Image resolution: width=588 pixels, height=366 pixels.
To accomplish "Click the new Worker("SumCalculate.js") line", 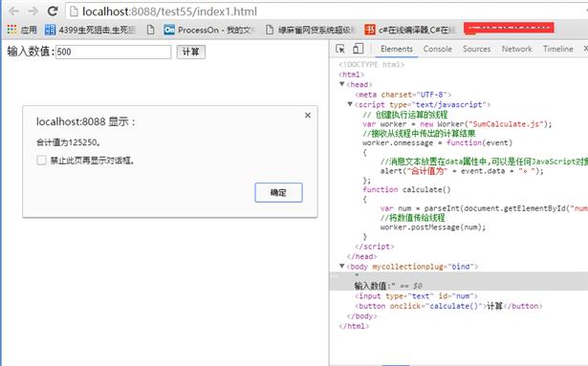I will [457, 123].
